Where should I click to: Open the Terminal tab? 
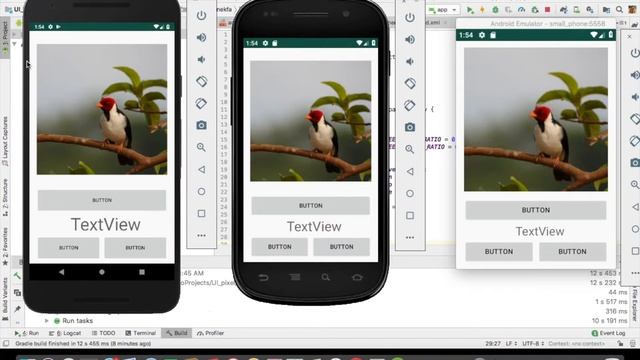click(x=140, y=333)
